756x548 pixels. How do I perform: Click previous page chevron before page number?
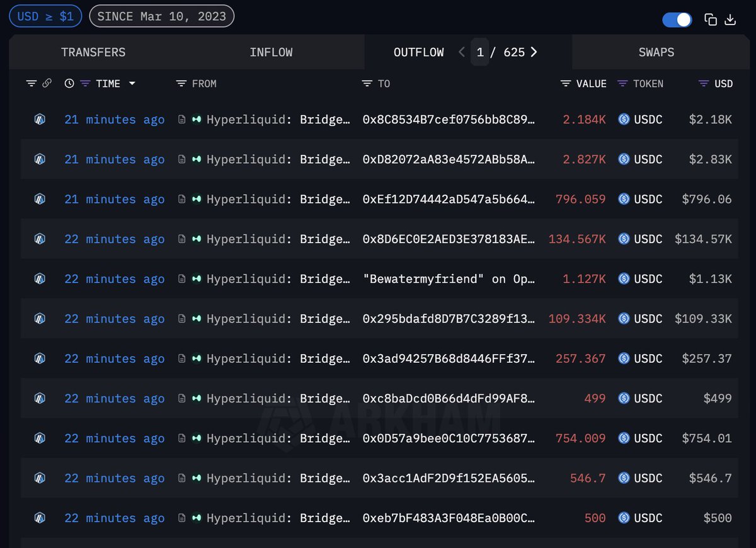tap(462, 52)
